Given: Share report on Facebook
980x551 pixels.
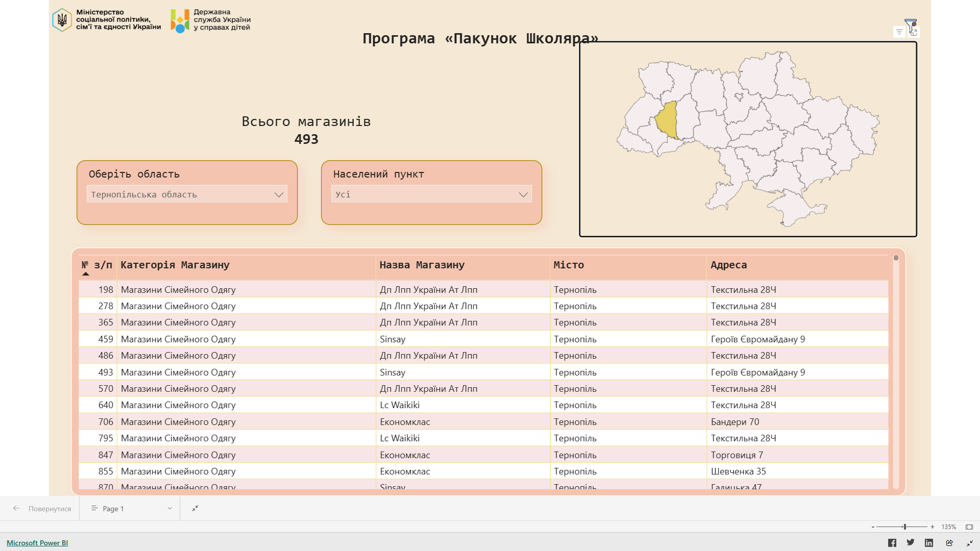Looking at the screenshot, I should [892, 543].
